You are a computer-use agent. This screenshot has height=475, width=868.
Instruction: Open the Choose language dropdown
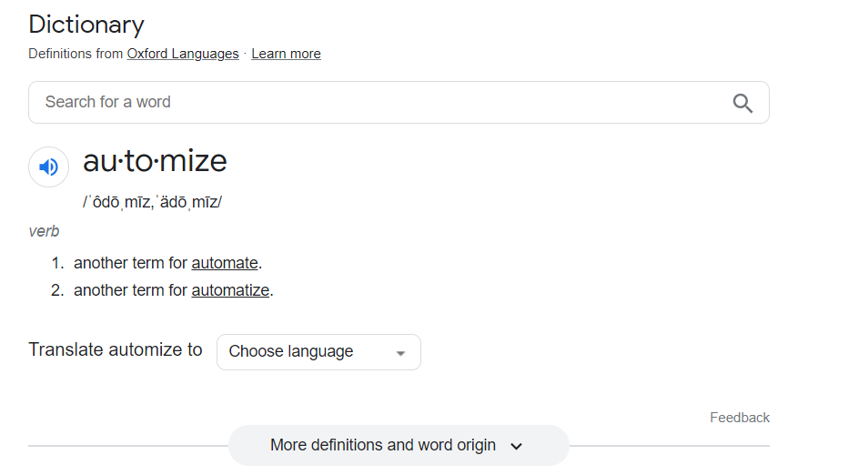pos(300,352)
